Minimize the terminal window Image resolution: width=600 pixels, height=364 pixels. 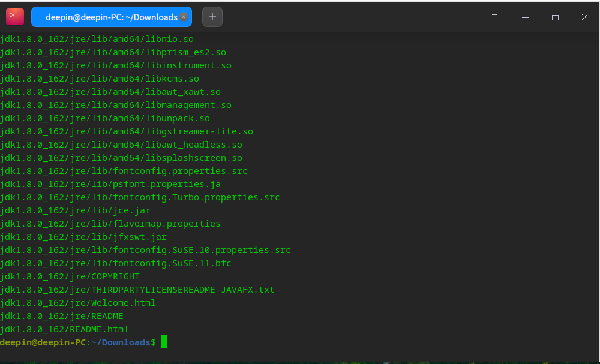(525, 17)
